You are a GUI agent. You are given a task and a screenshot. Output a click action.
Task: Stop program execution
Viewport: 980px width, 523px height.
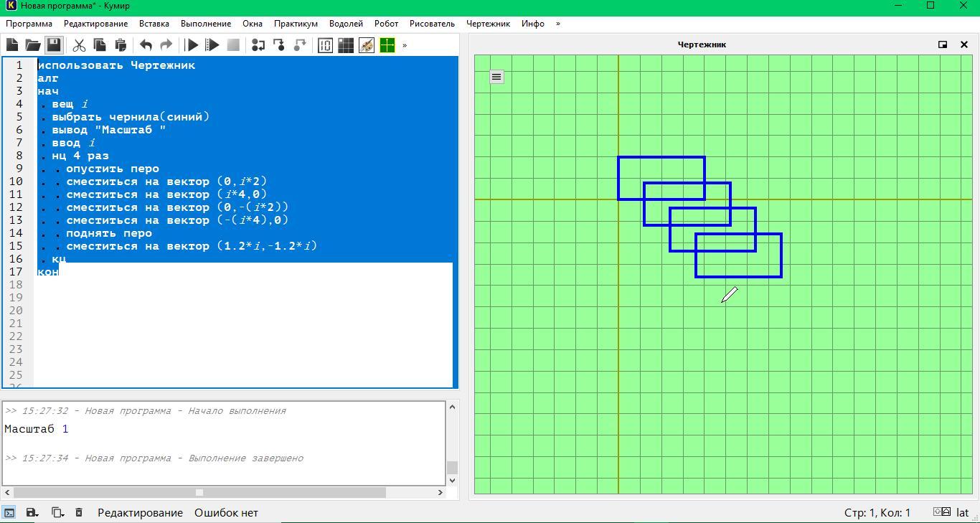[x=233, y=45]
